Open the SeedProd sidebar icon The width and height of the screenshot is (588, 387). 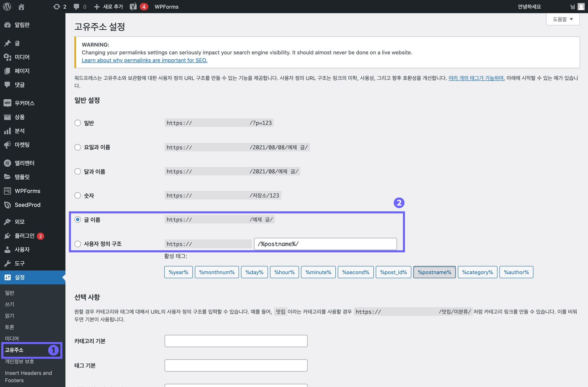(7, 205)
